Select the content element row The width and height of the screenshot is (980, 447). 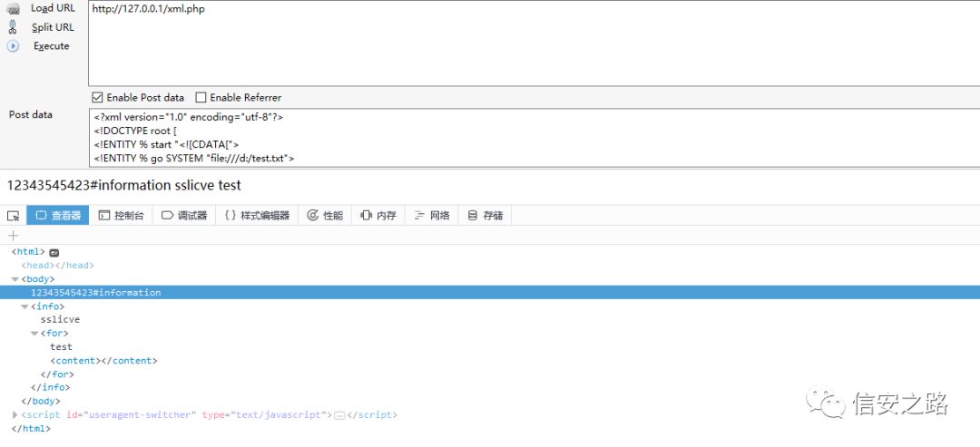(103, 360)
